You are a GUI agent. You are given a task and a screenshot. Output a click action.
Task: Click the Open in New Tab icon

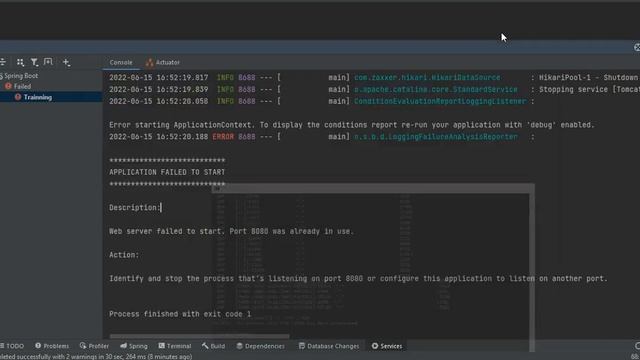click(x=48, y=62)
